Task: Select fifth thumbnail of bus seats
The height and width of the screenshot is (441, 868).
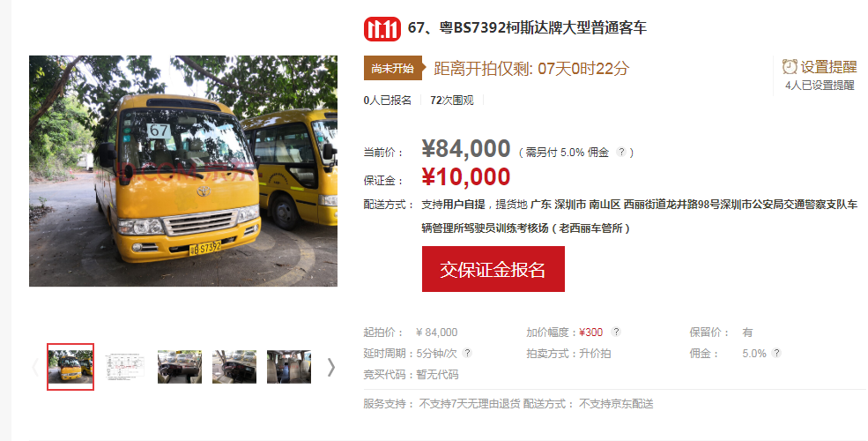Action: click(x=289, y=367)
